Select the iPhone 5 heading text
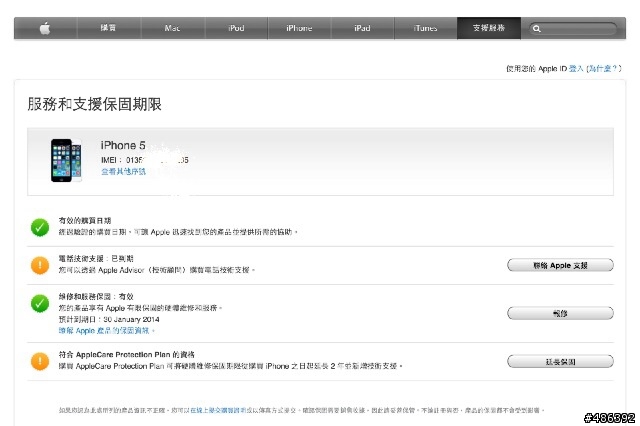 [123, 145]
